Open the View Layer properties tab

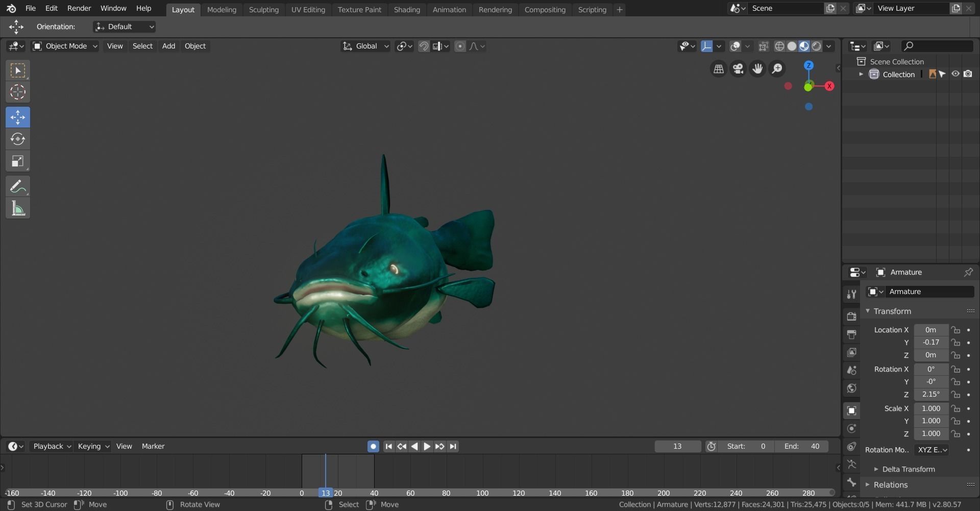pyautogui.click(x=851, y=352)
